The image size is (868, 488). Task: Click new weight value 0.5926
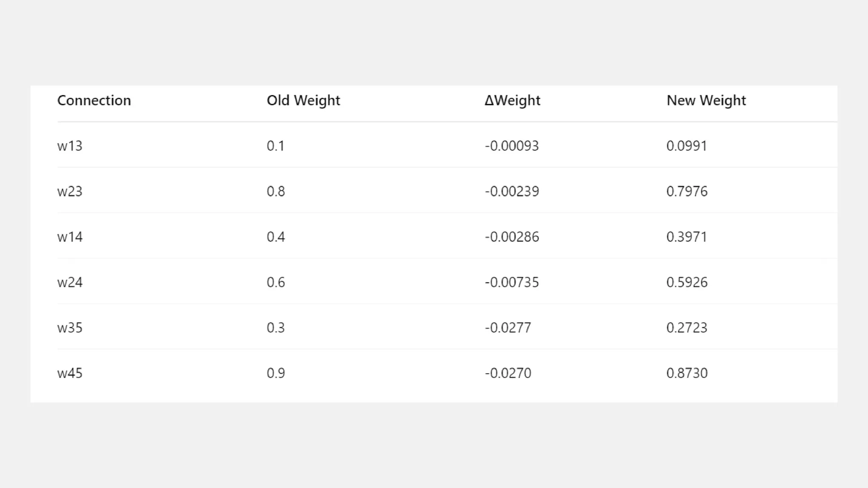[687, 282]
